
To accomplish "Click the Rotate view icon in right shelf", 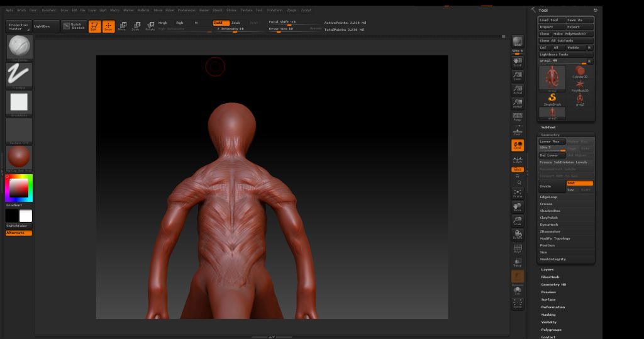I will (518, 235).
